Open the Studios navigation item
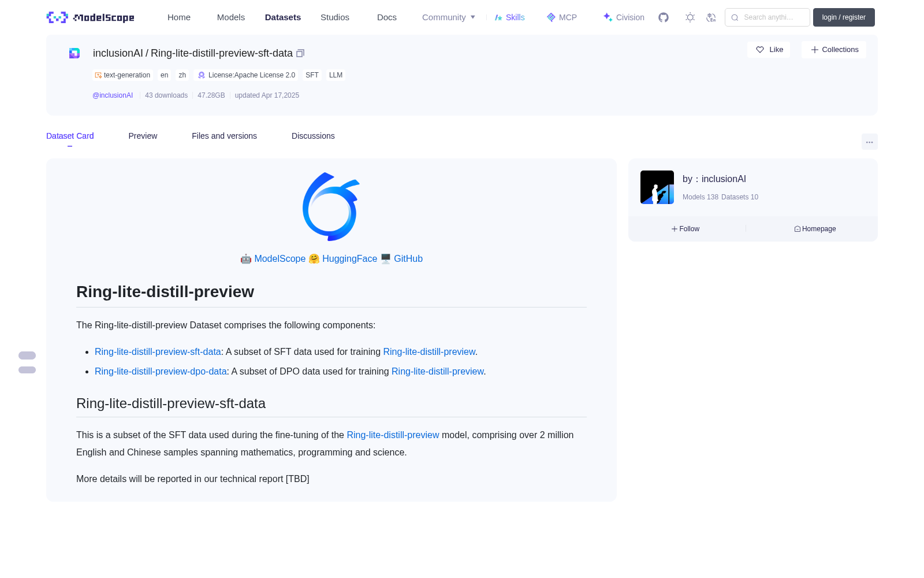 pos(335,17)
